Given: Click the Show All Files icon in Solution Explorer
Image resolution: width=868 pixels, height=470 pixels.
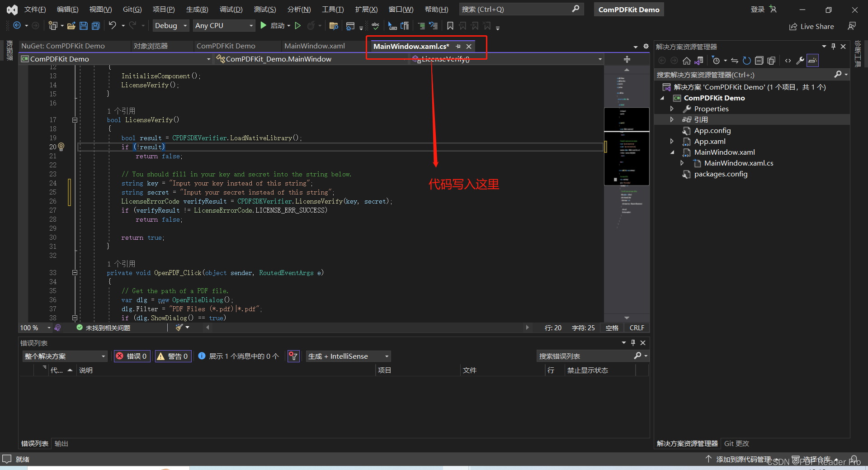Looking at the screenshot, I should 771,61.
